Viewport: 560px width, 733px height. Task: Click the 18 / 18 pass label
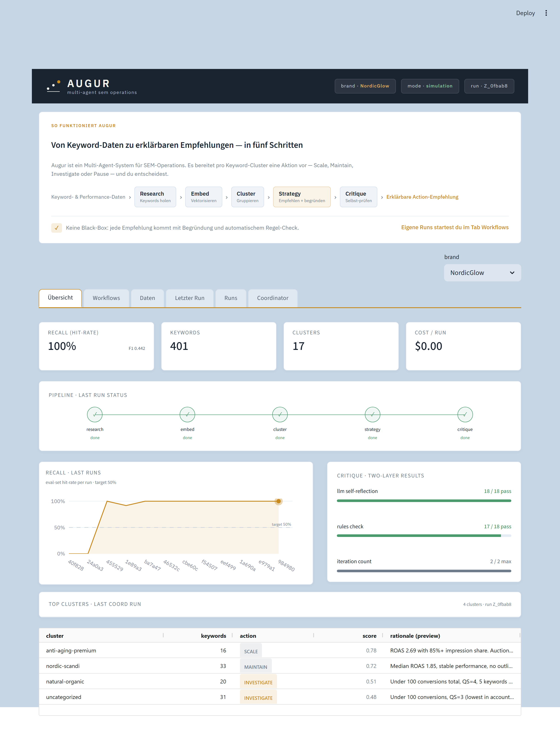click(497, 491)
